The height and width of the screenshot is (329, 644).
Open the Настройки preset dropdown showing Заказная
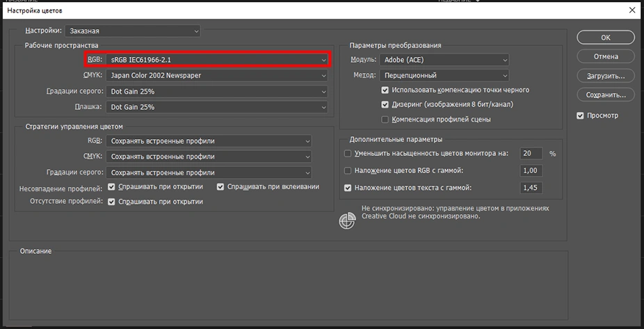point(132,31)
